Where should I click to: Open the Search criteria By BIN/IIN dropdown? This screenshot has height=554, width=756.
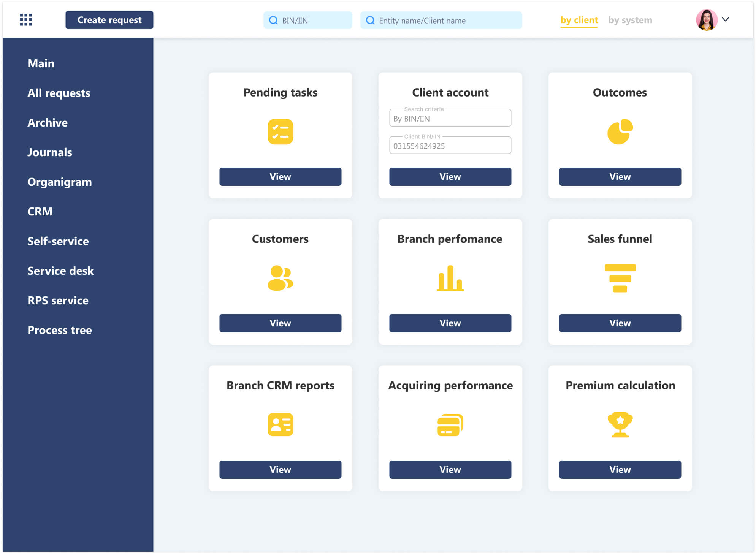click(x=450, y=119)
